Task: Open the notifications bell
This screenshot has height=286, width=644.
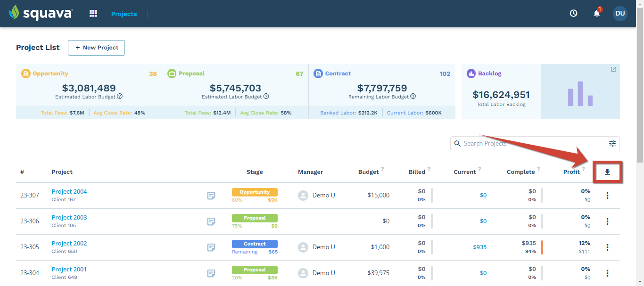Action: pos(596,13)
